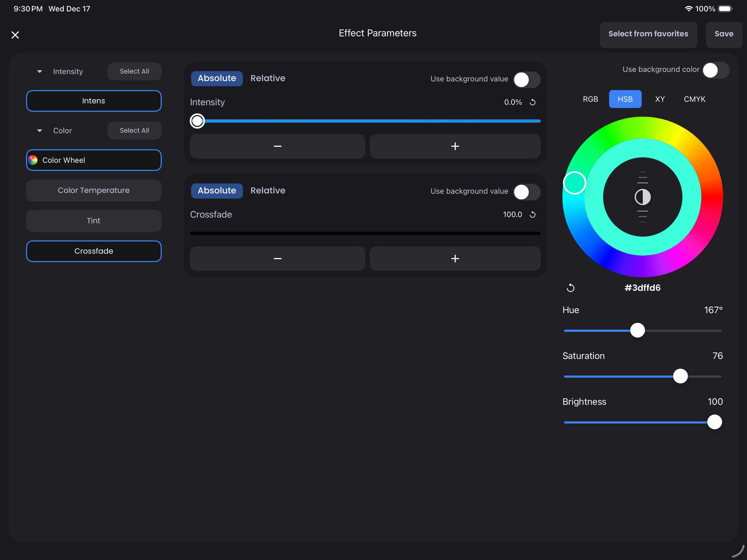Click the Saturation slider handle
This screenshot has height=560, width=747.
[680, 376]
